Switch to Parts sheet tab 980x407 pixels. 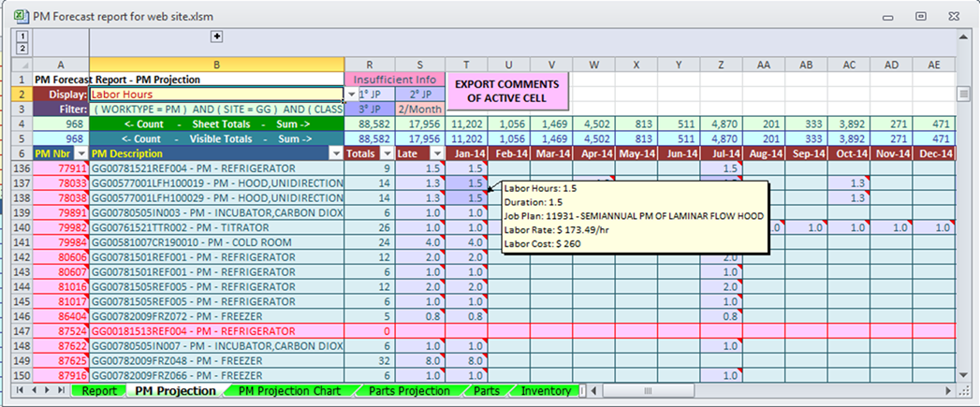point(486,391)
